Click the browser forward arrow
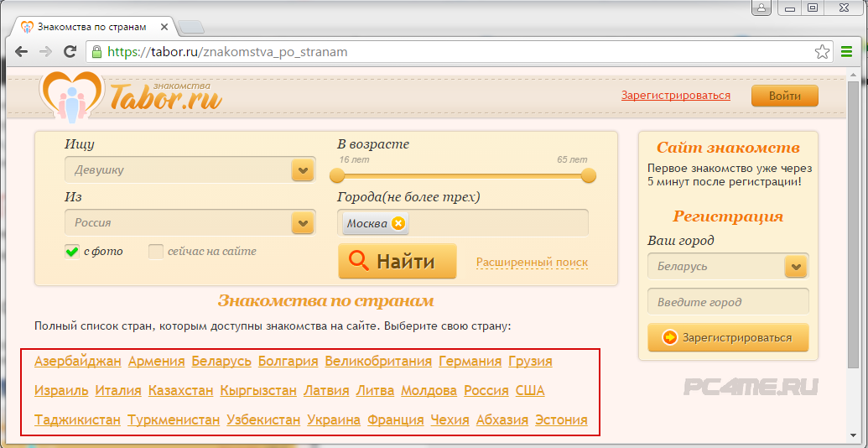This screenshot has width=868, height=448. point(45,52)
